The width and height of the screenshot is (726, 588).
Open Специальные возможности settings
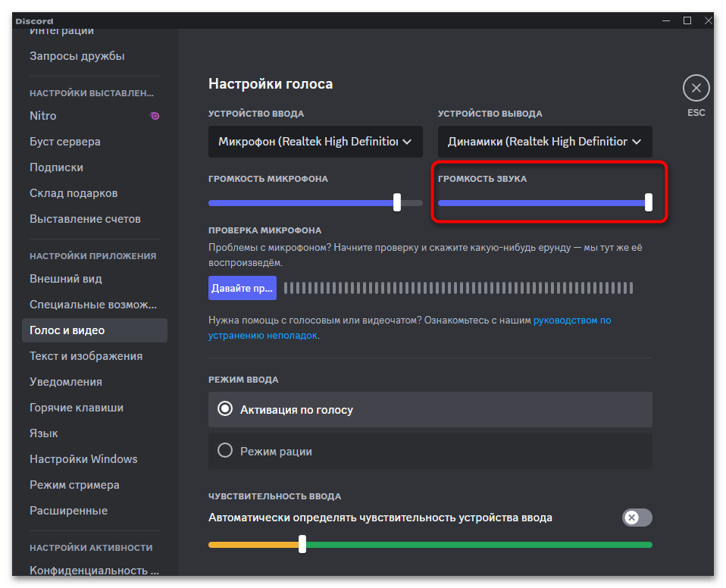point(95,305)
